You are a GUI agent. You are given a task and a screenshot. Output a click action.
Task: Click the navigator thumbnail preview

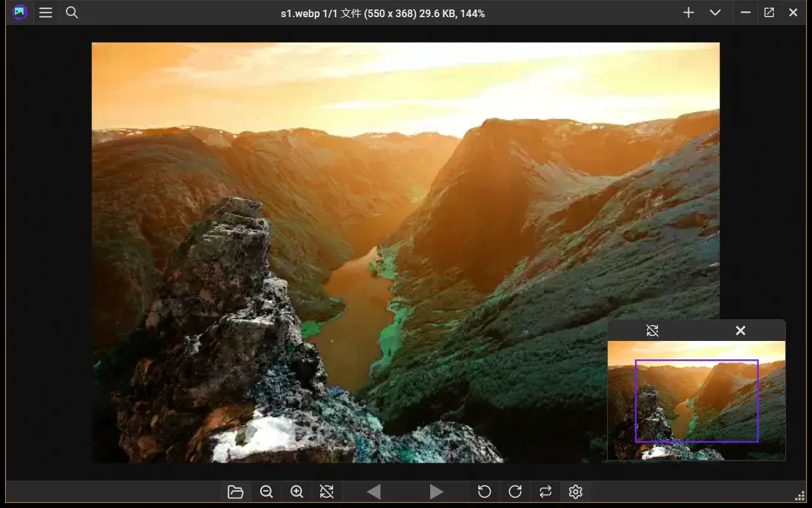(x=697, y=401)
